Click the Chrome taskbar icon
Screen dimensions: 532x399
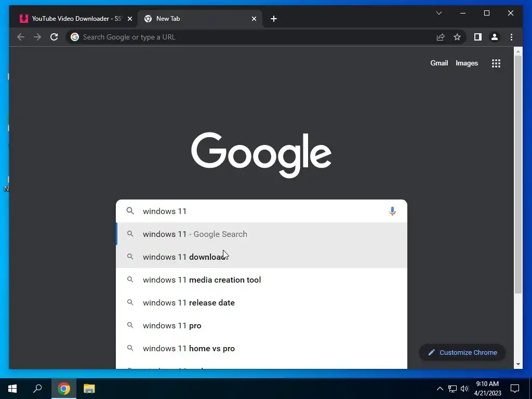pyautogui.click(x=63, y=389)
